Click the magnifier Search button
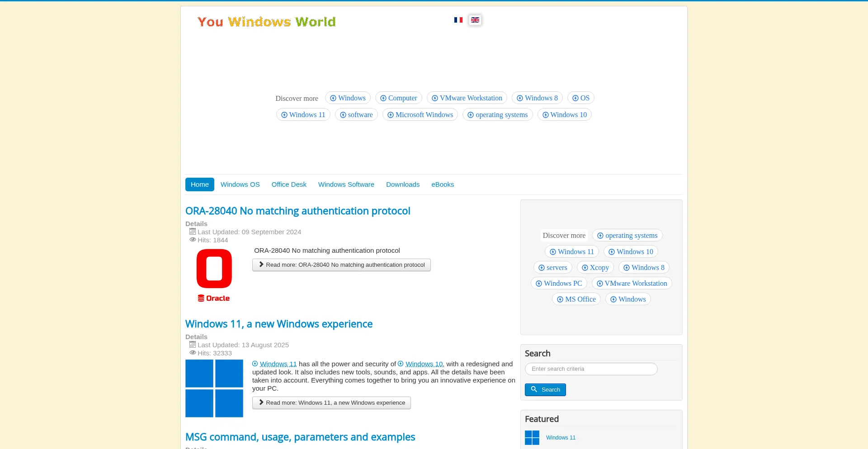868x449 pixels. tap(545, 390)
